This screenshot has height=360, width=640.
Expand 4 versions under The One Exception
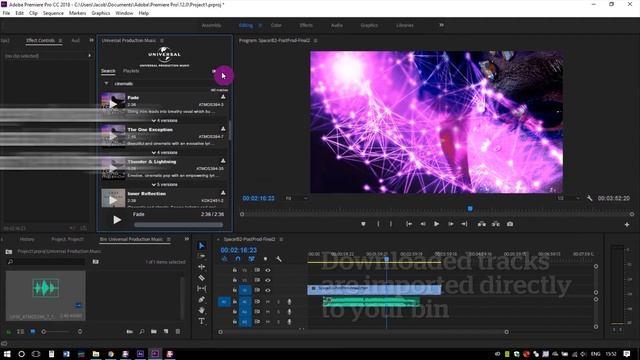tap(164, 153)
